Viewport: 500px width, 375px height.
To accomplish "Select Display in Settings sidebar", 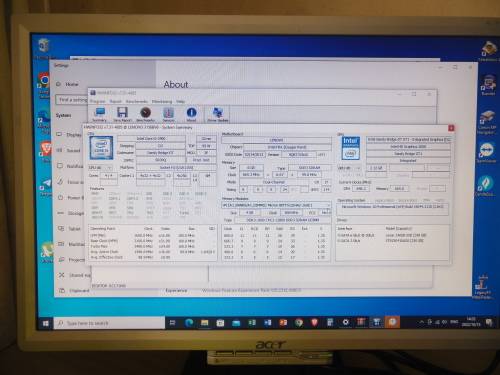I will click(x=69, y=135).
